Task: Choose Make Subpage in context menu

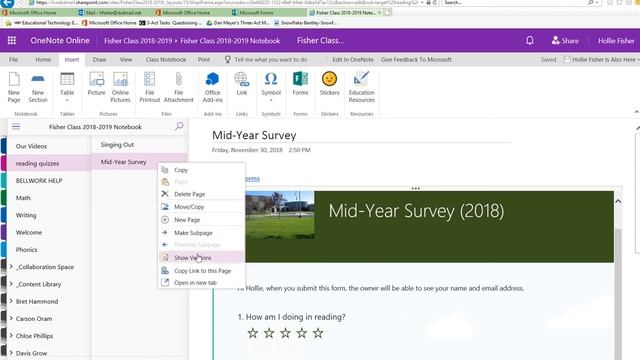Action: click(202, 233)
